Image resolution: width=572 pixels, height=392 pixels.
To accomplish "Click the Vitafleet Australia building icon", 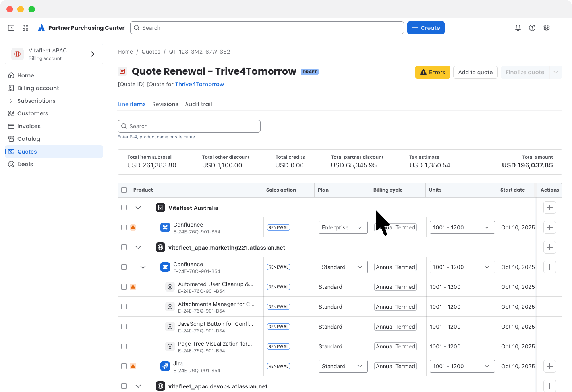I will click(160, 208).
